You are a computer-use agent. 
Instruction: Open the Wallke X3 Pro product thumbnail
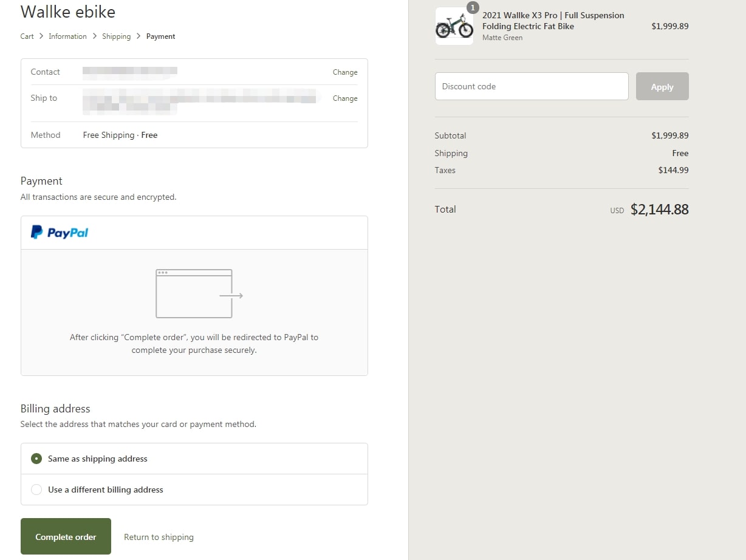[454, 26]
